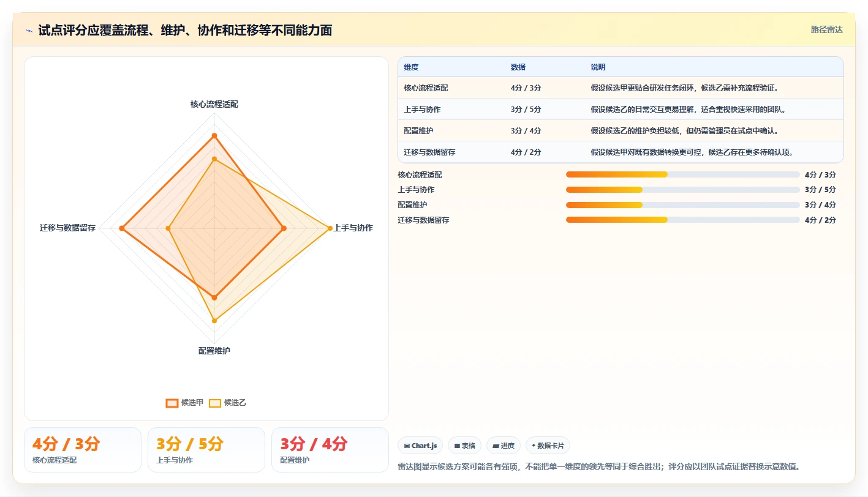This screenshot has height=497, width=868.
Task: Click 候选甲 radar point on 上手与协作 axis
Action: [x=284, y=228]
